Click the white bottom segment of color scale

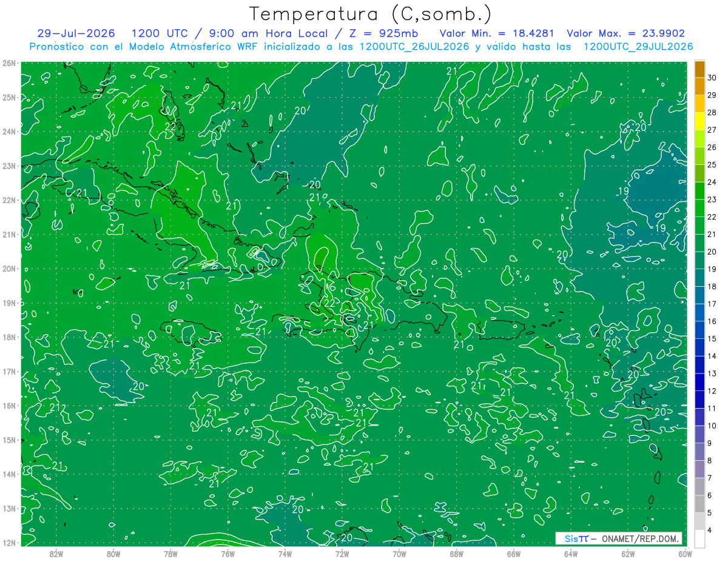699,538
